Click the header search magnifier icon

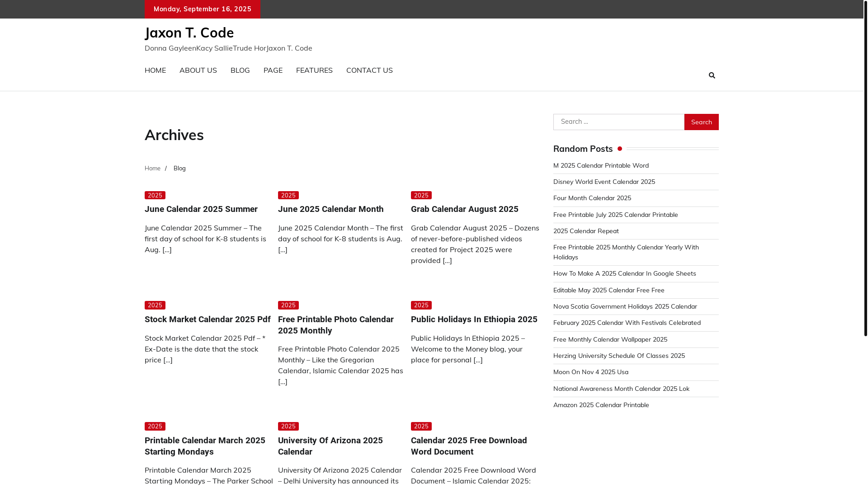[x=712, y=75]
